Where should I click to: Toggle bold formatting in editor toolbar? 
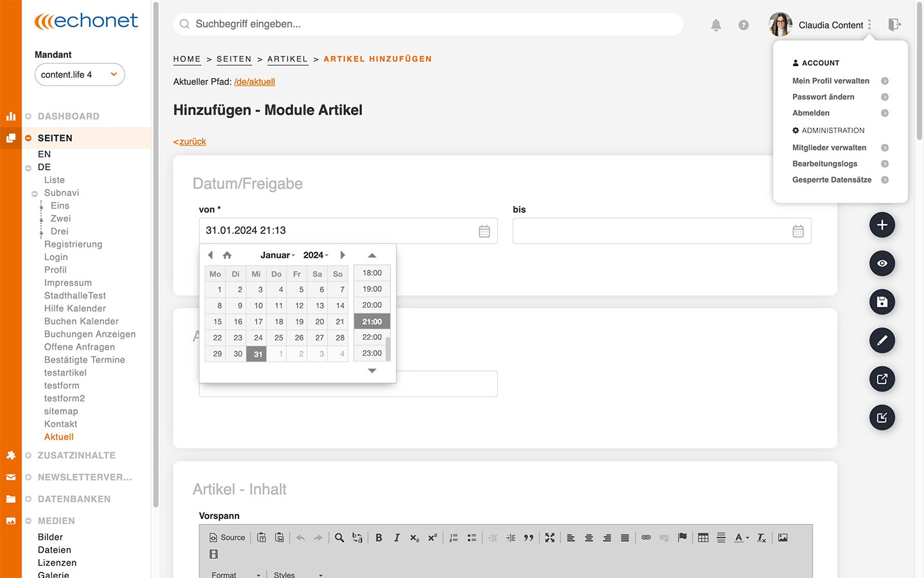pos(379,538)
